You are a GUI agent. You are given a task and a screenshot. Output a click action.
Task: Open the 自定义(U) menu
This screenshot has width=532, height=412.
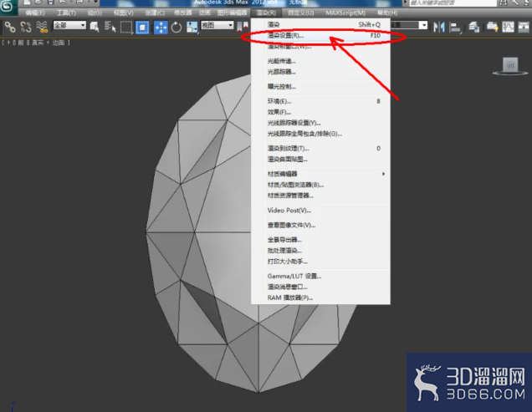point(300,13)
